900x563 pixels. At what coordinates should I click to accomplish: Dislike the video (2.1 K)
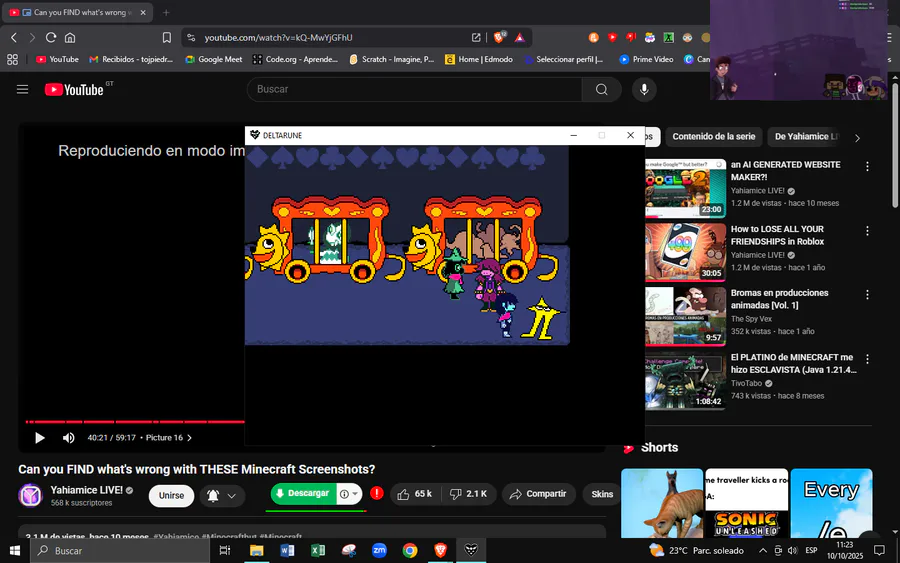tap(469, 494)
